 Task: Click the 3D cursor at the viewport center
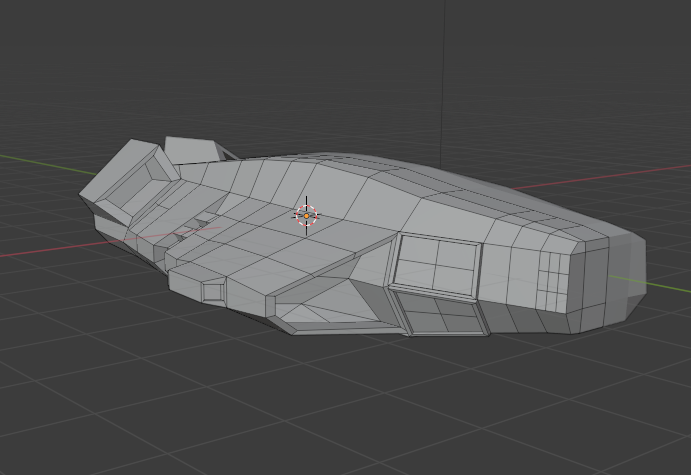pos(306,215)
